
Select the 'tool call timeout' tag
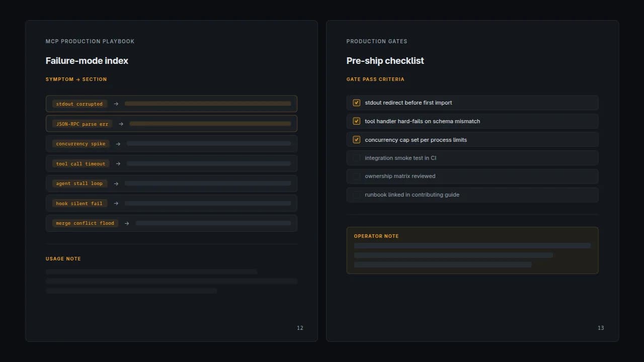tap(80, 164)
